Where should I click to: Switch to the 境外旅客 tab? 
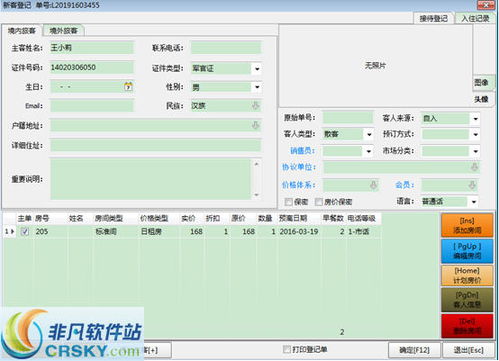click(x=63, y=31)
